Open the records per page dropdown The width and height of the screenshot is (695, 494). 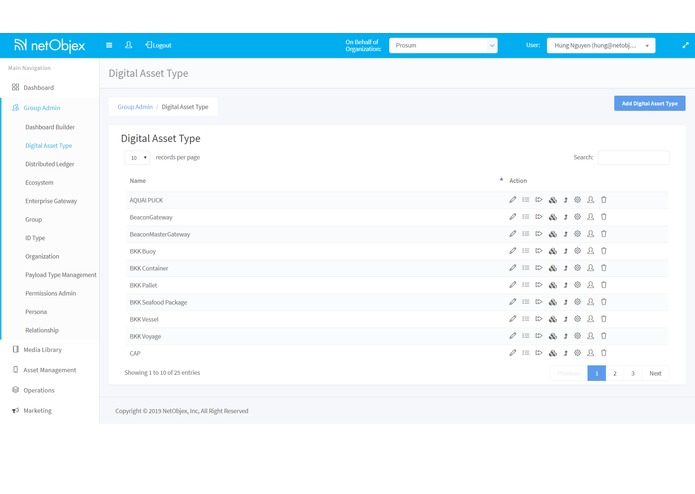pos(137,158)
